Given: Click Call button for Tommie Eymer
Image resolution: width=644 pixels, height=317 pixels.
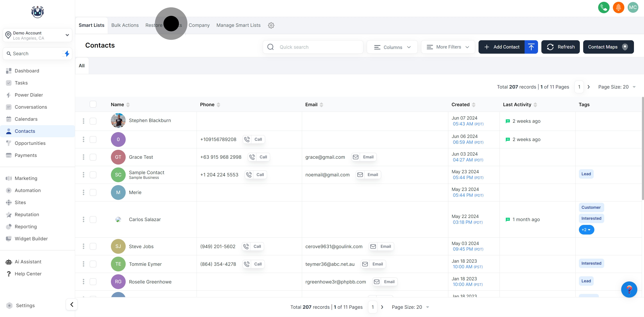Looking at the screenshot, I should pyautogui.click(x=254, y=264).
